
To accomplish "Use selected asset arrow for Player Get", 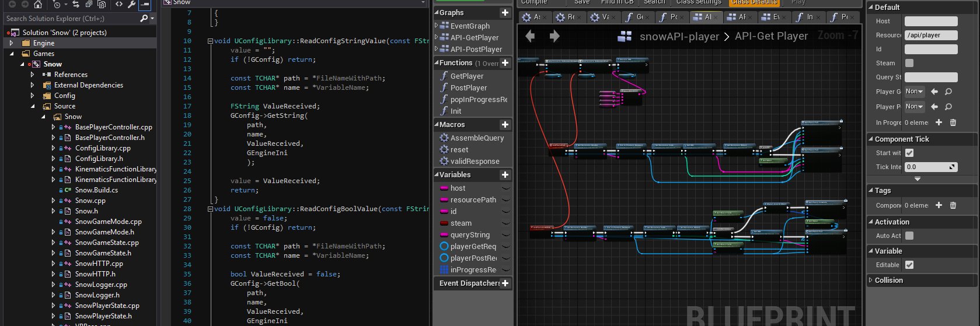I will coord(934,92).
